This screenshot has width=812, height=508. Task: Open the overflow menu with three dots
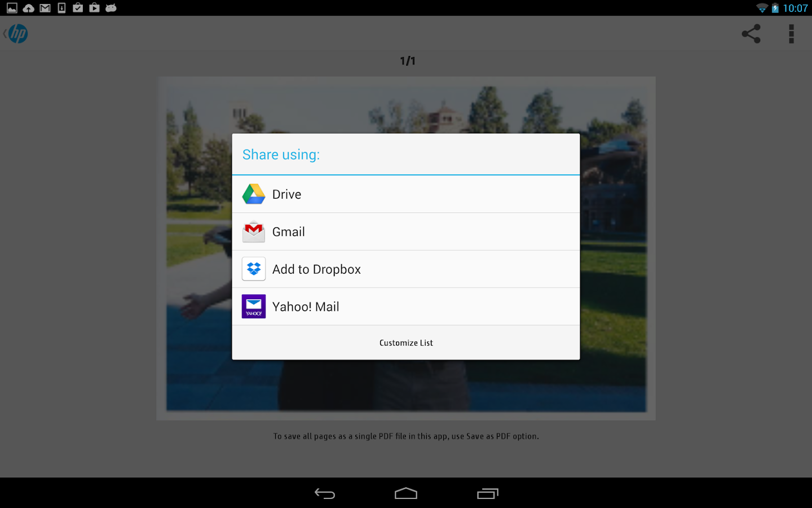tap(791, 34)
